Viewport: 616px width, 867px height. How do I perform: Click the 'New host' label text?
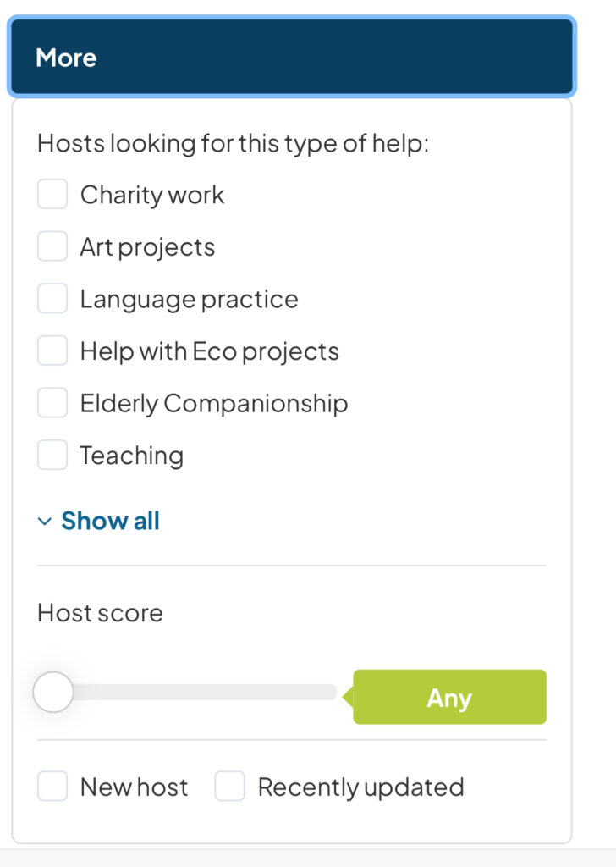point(134,787)
